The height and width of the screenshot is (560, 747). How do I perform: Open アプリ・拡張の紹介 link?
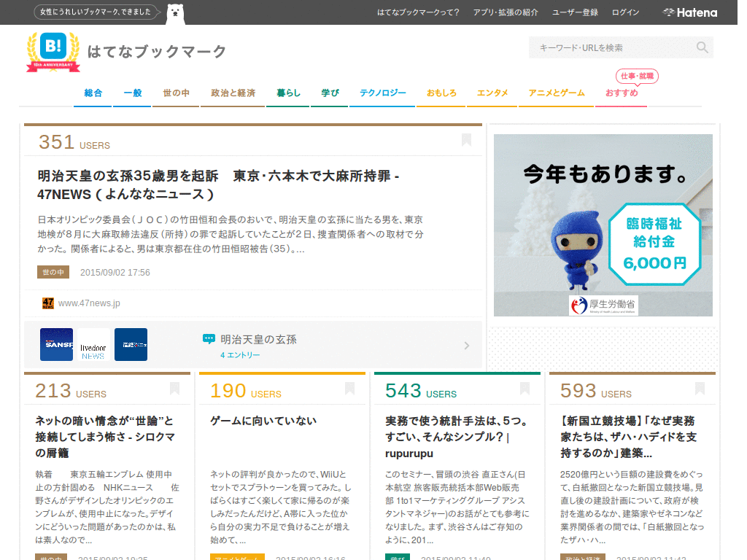[506, 12]
